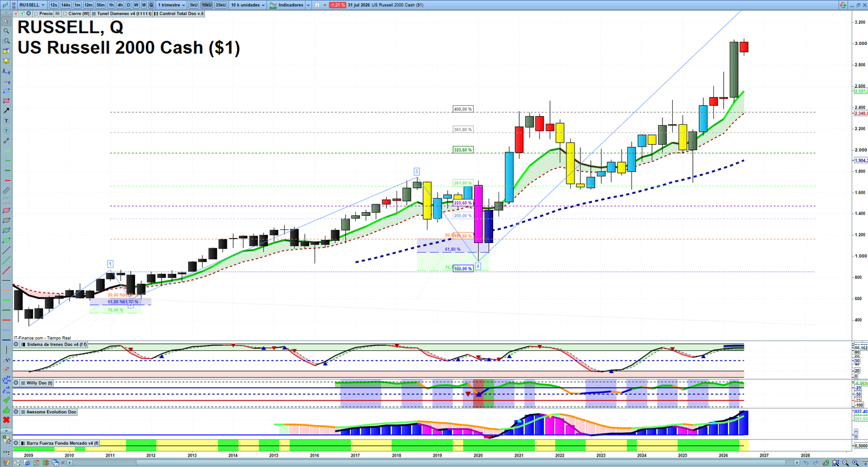This screenshot has height=467, width=868.
Task: Zoom in using the bottom-right magnifier plus
Action: [855, 463]
